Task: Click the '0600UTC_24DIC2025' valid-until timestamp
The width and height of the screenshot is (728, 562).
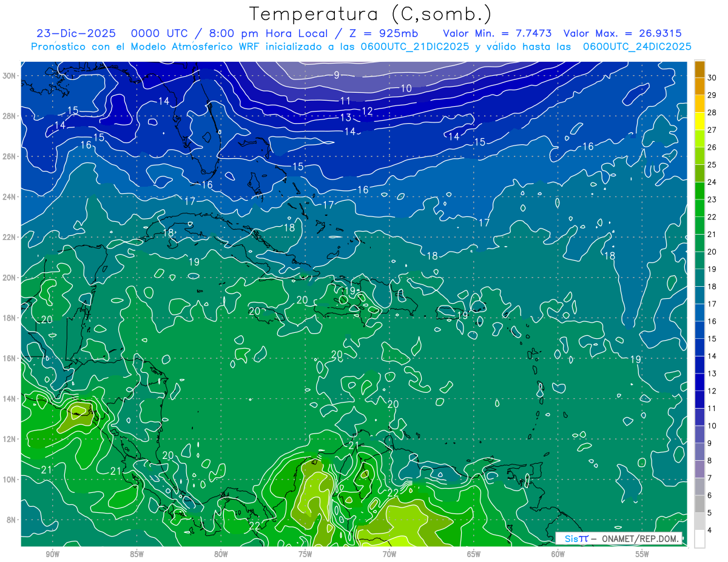Action: pyautogui.click(x=637, y=47)
